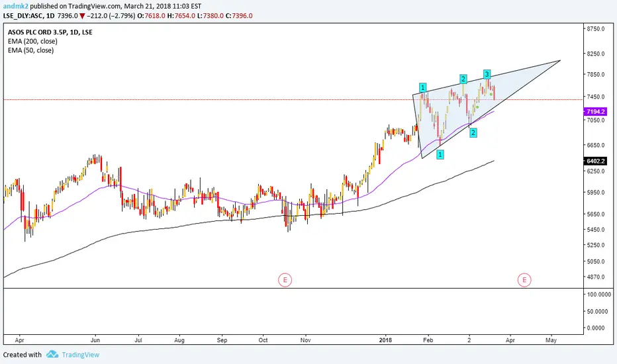Click the earnings E marker near October

[285, 280]
